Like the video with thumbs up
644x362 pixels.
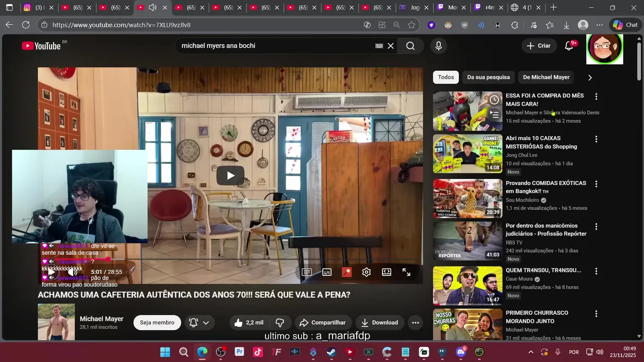249,322
